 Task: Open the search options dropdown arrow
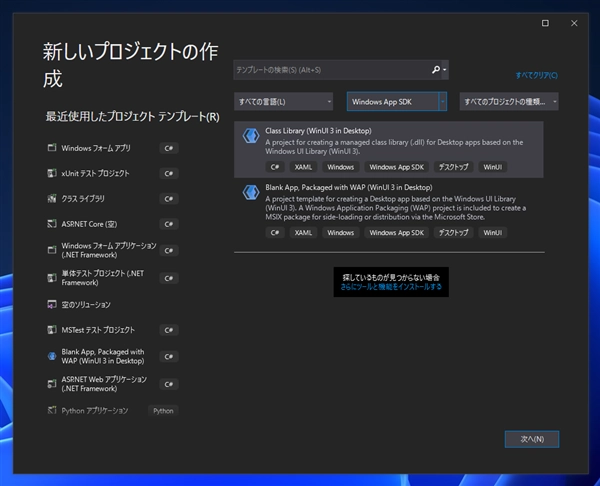[445, 70]
